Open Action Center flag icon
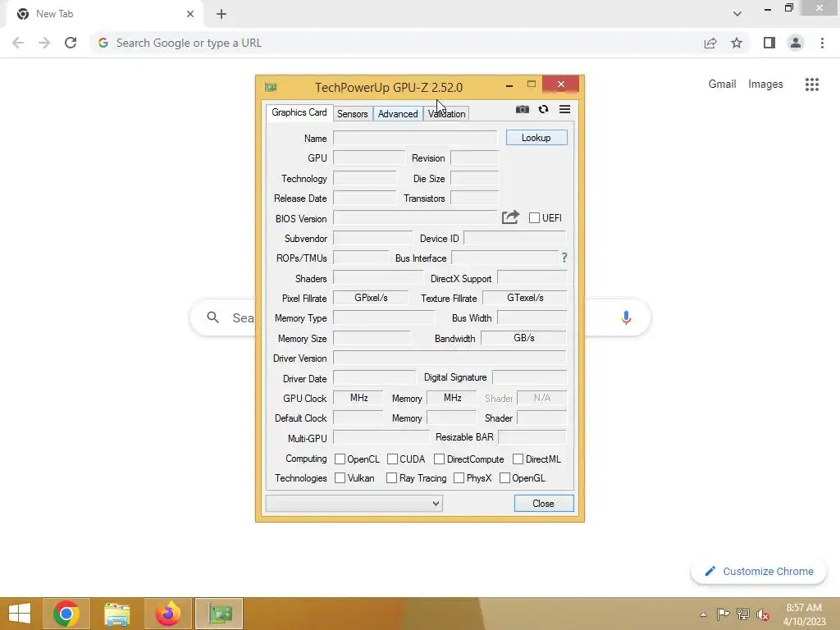The height and width of the screenshot is (630, 840). tap(723, 614)
